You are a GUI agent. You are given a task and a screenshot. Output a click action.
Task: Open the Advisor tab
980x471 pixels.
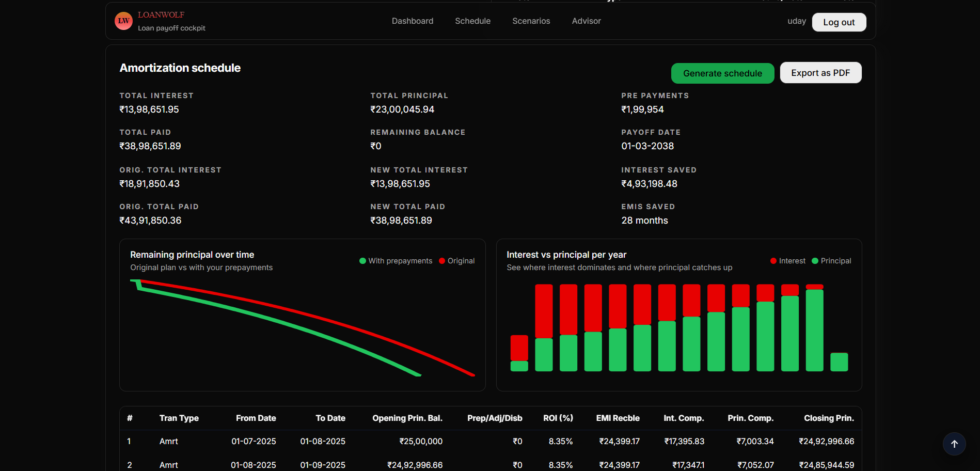tap(586, 21)
